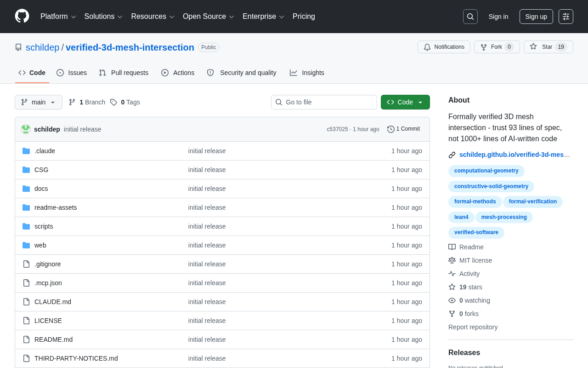Click the constructive-solid-geometry topic tag

[x=491, y=187]
